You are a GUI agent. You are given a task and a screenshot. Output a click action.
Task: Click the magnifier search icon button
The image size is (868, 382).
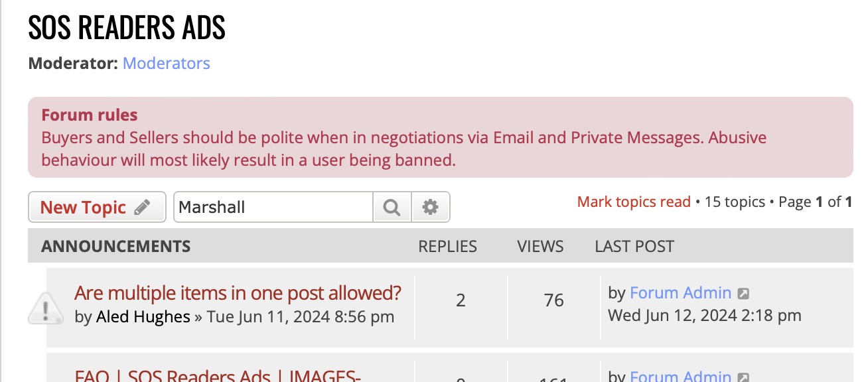(x=392, y=208)
